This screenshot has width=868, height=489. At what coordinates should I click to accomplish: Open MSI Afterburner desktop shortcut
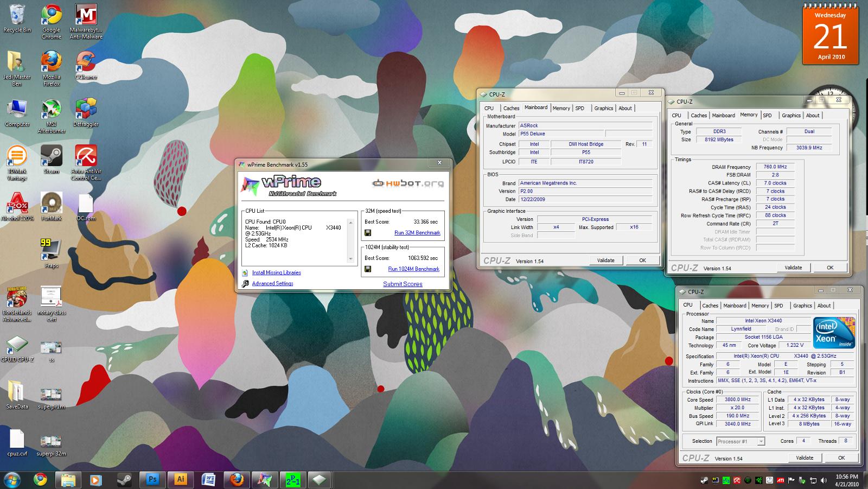[51, 116]
